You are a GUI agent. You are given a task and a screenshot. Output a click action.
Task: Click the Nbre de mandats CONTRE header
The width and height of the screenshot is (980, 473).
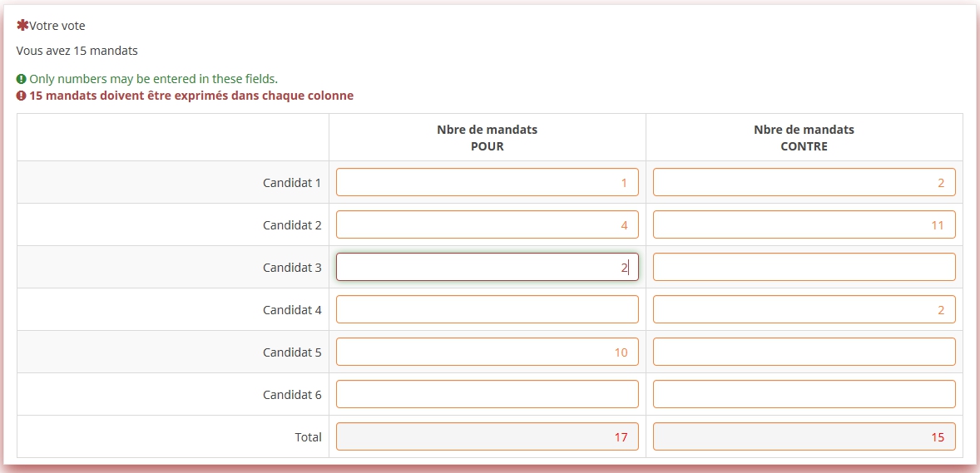click(x=804, y=138)
